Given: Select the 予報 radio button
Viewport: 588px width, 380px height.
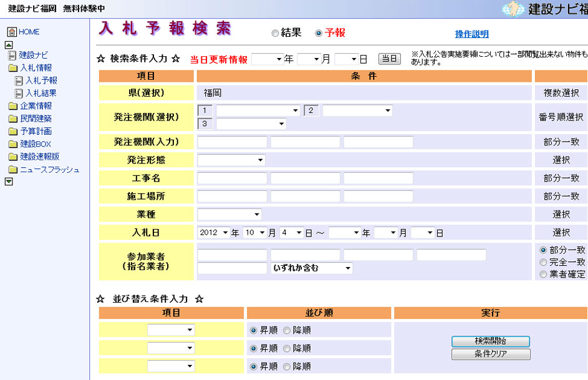Looking at the screenshot, I should 319,34.
